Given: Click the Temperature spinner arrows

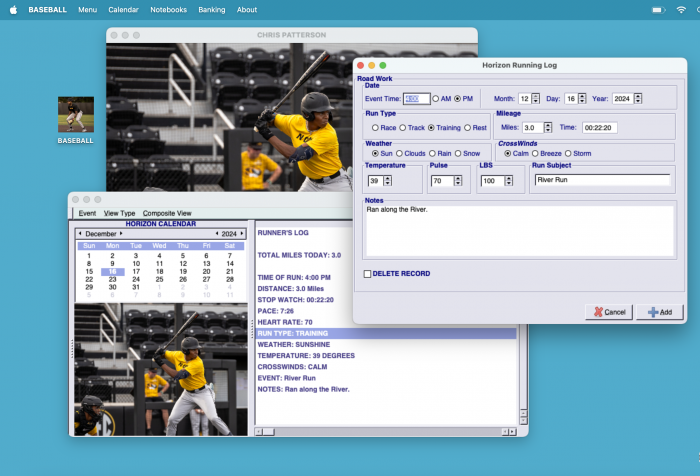Looking at the screenshot, I should click(387, 181).
